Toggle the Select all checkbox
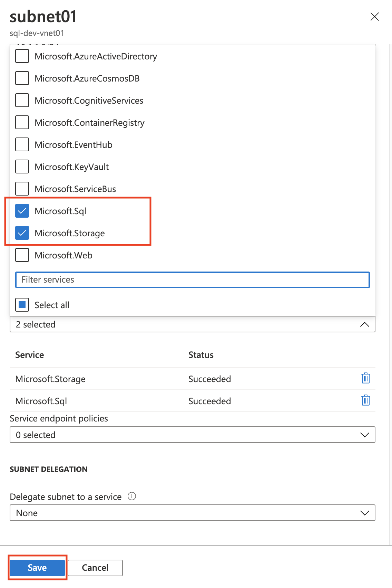The height and width of the screenshot is (588, 392). 22,305
